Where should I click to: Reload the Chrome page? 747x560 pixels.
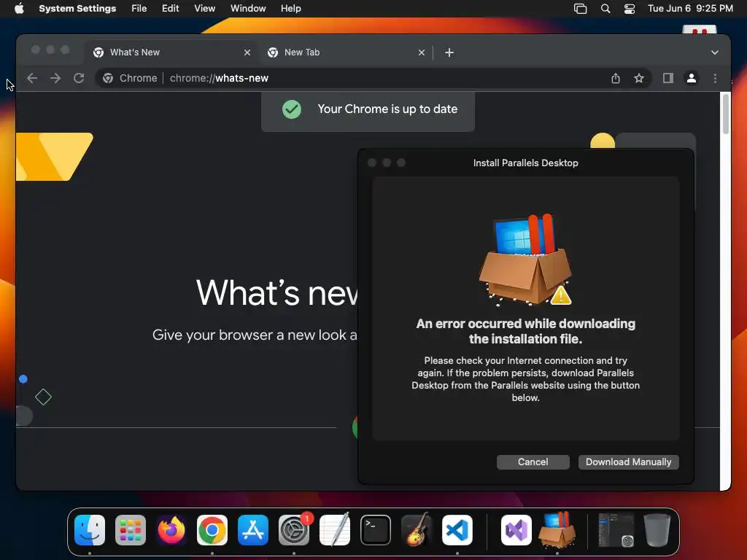coord(79,78)
